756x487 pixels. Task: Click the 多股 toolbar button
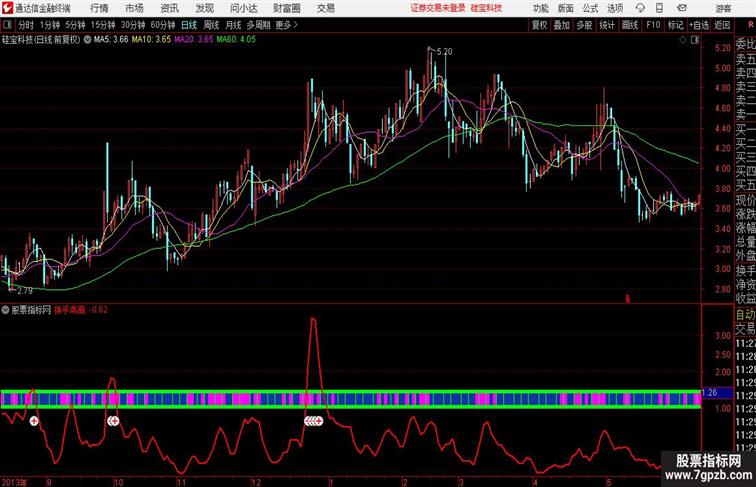584,25
